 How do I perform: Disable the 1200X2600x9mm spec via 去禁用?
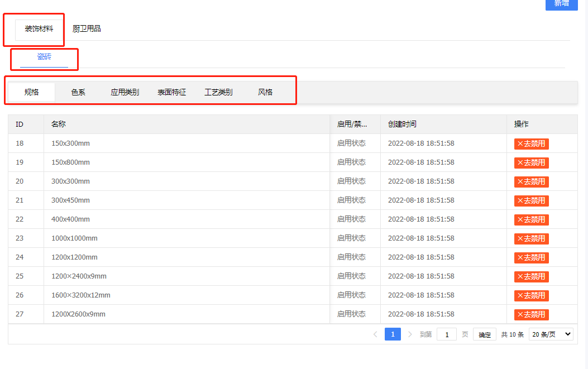coord(531,314)
